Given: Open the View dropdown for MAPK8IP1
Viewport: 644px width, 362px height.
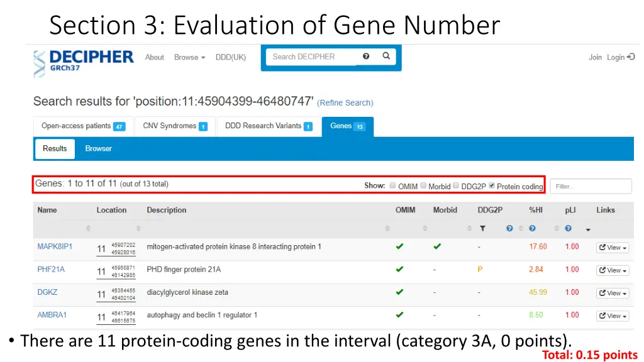Looking at the screenshot, I should point(613,248).
